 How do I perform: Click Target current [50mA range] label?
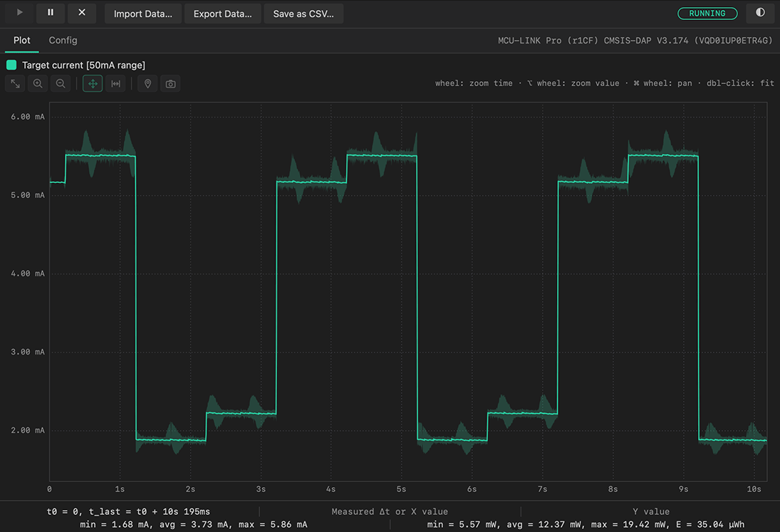tap(83, 65)
